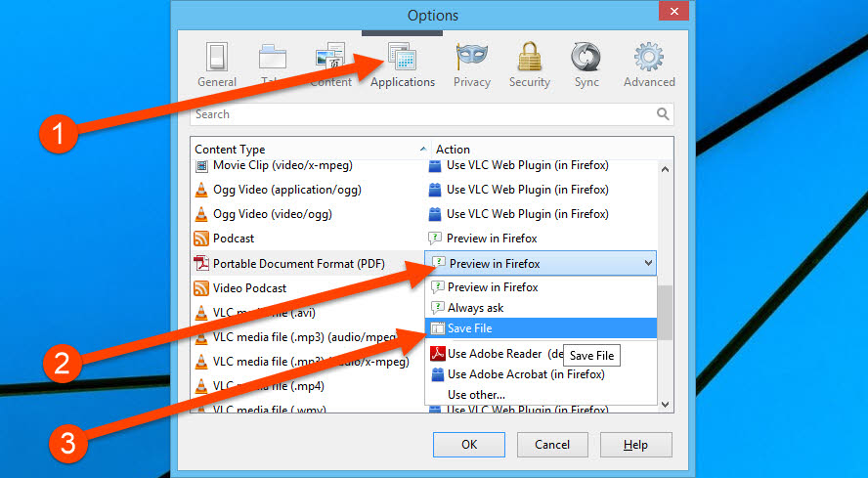Click the OK button
868x478 pixels.
coord(469,445)
